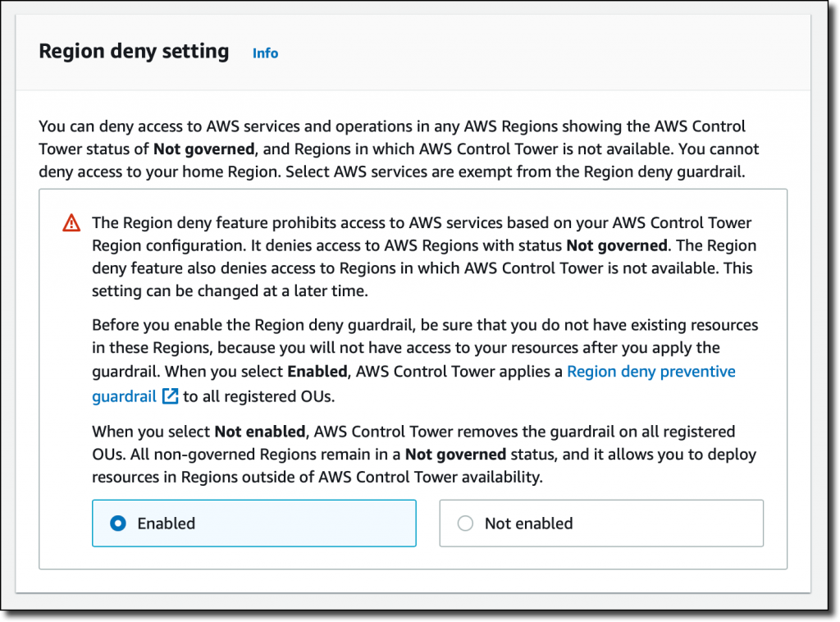Click bold 'Not enabled' in the last paragraph
Image resolution: width=840 pixels, height=622 pixels.
coord(260,432)
